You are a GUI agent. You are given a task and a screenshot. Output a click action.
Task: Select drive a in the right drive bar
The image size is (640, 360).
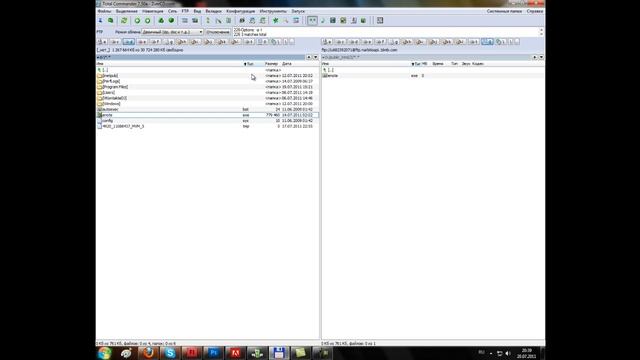pyautogui.click(x=327, y=42)
